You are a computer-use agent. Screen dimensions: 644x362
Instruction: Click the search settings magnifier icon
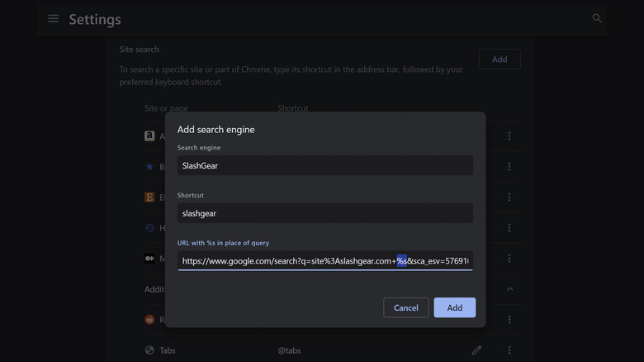point(597,18)
